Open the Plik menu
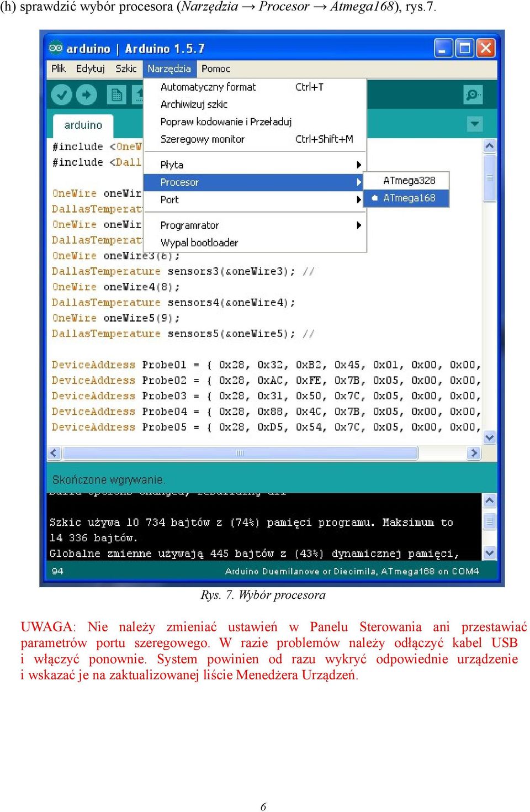 click(x=59, y=68)
